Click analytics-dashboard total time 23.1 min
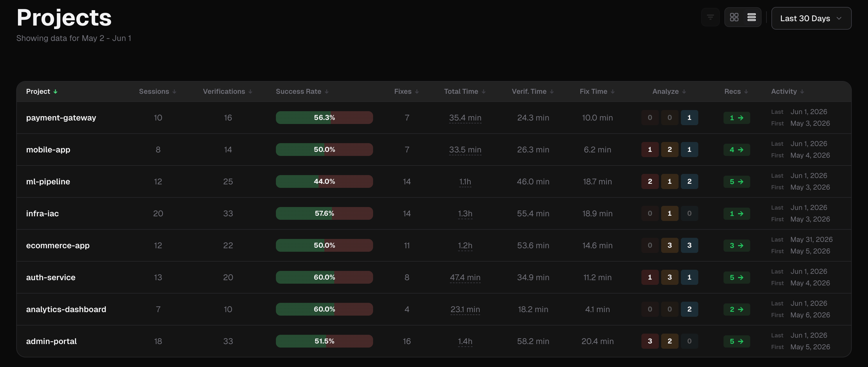The image size is (868, 367). [465, 309]
